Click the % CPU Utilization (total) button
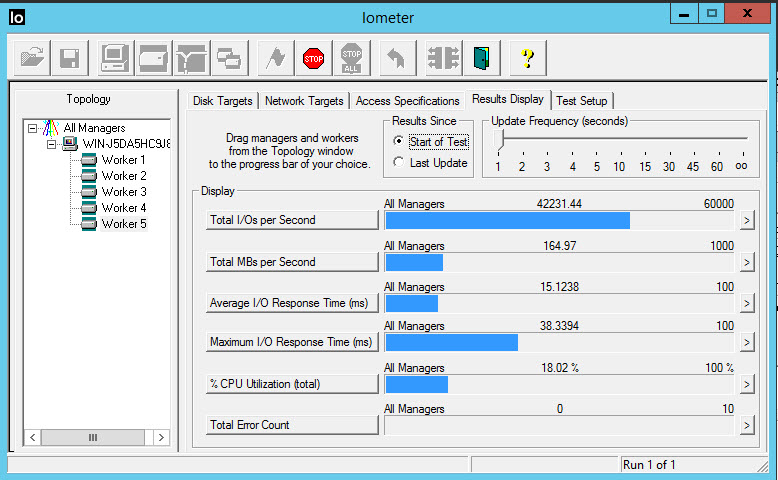This screenshot has width=778, height=480. coord(292,384)
